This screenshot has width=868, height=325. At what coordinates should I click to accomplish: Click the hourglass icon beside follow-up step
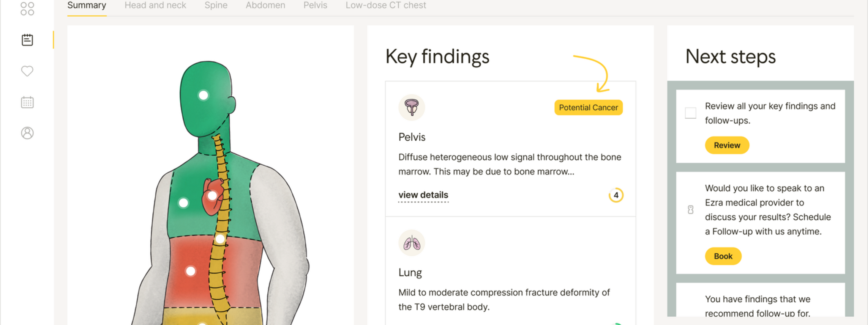pyautogui.click(x=691, y=210)
